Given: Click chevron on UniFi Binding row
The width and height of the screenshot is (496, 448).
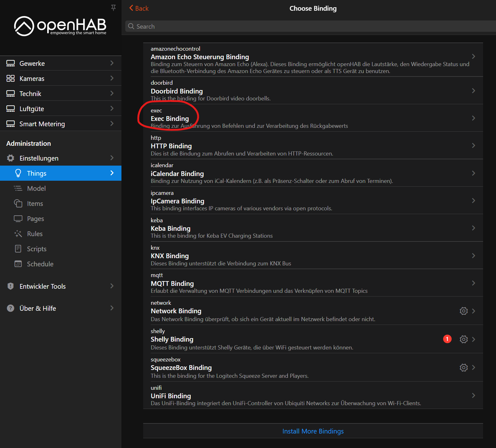Looking at the screenshot, I should click(474, 395).
